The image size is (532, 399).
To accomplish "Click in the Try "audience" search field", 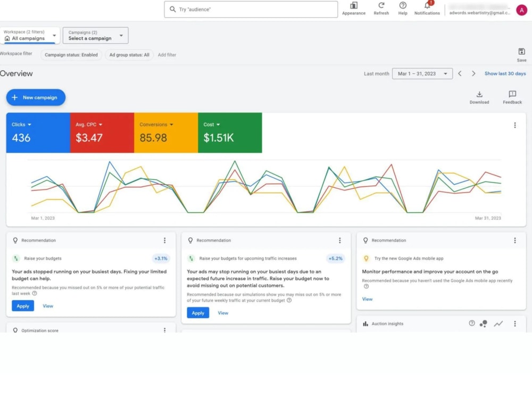I will pos(251,9).
